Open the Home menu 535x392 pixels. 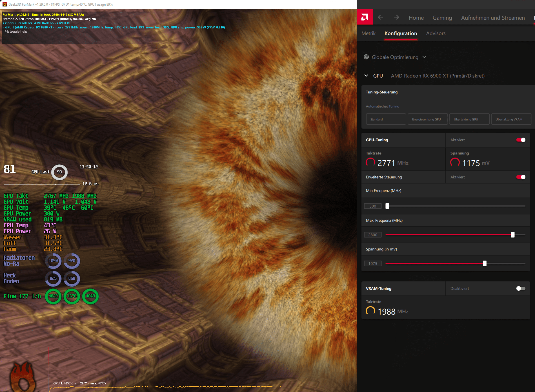click(416, 18)
